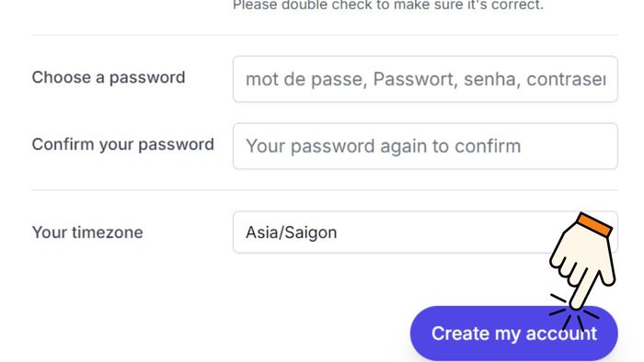Select the Asia/Saigon timezone value
The width and height of the screenshot is (644, 362).
(x=292, y=232)
